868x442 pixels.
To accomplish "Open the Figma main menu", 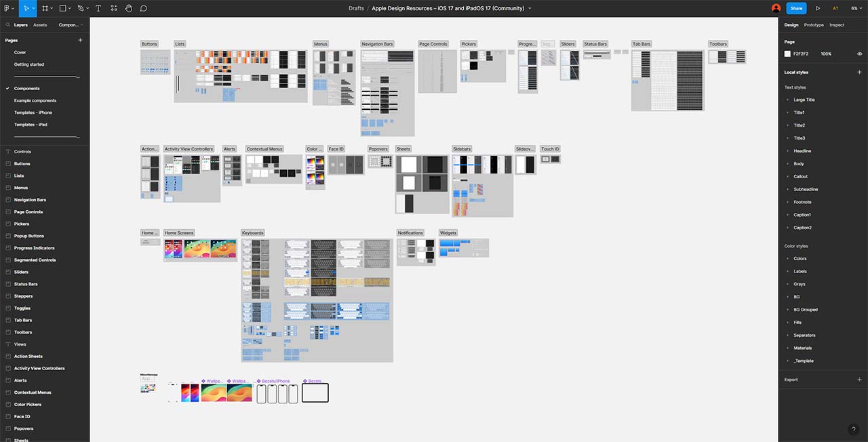I will point(9,8).
